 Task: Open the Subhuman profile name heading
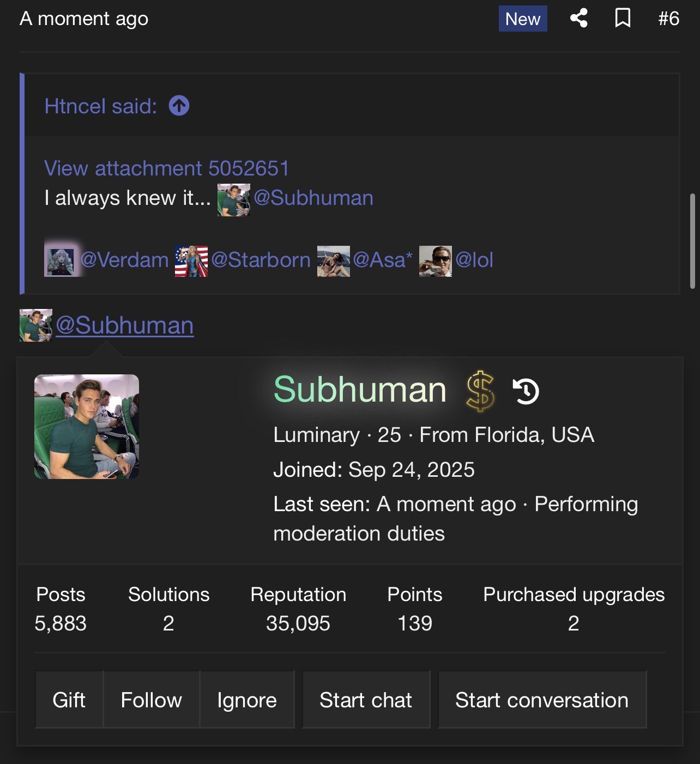point(360,390)
